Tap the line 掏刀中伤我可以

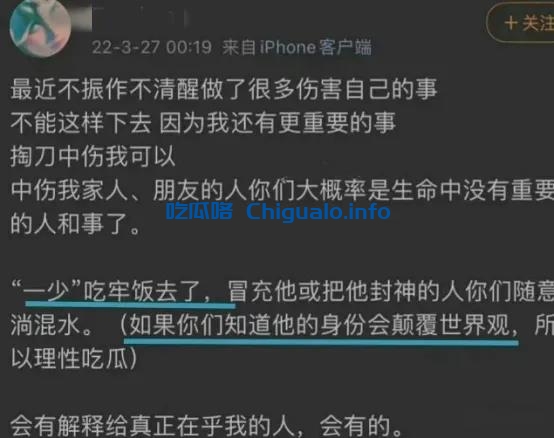[x=93, y=156]
